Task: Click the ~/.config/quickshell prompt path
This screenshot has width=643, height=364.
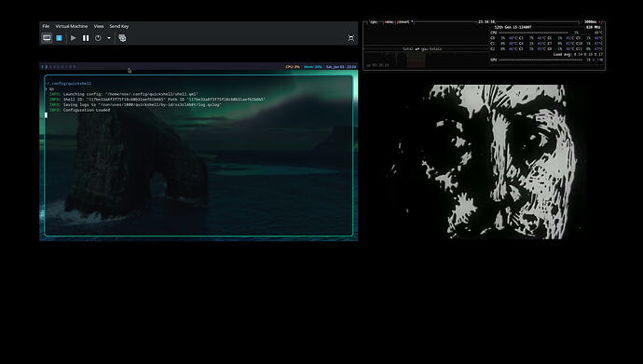Action: (x=69, y=84)
